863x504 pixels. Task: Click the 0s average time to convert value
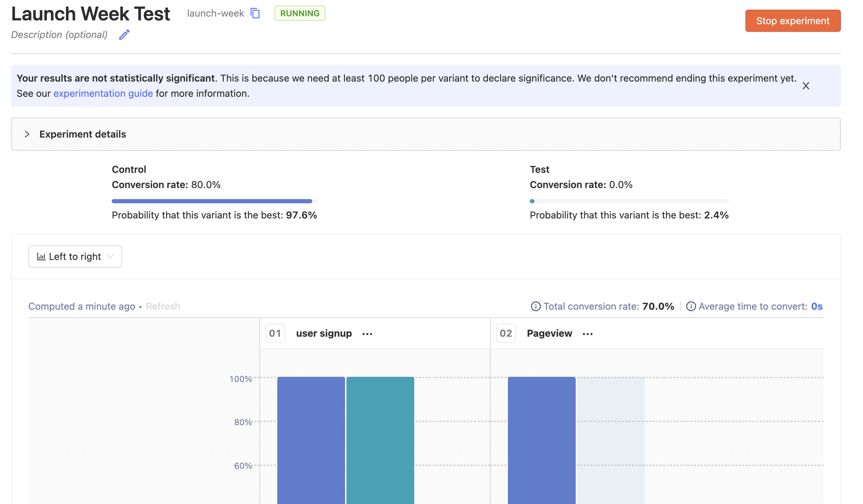pyautogui.click(x=817, y=306)
